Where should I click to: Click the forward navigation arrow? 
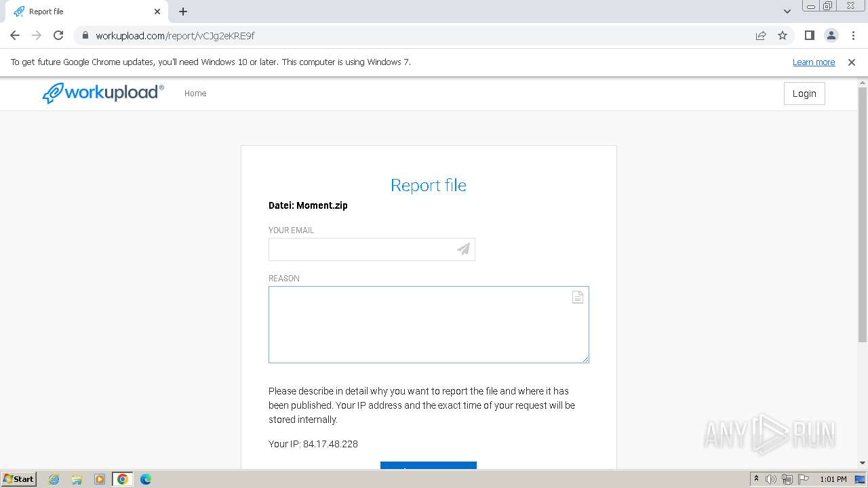pyautogui.click(x=37, y=35)
